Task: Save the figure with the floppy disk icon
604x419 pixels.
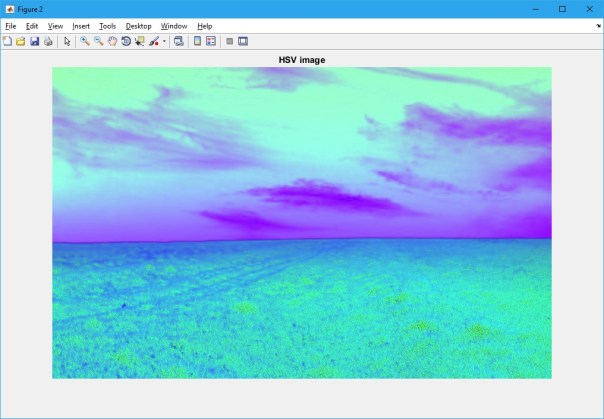Action: click(34, 41)
